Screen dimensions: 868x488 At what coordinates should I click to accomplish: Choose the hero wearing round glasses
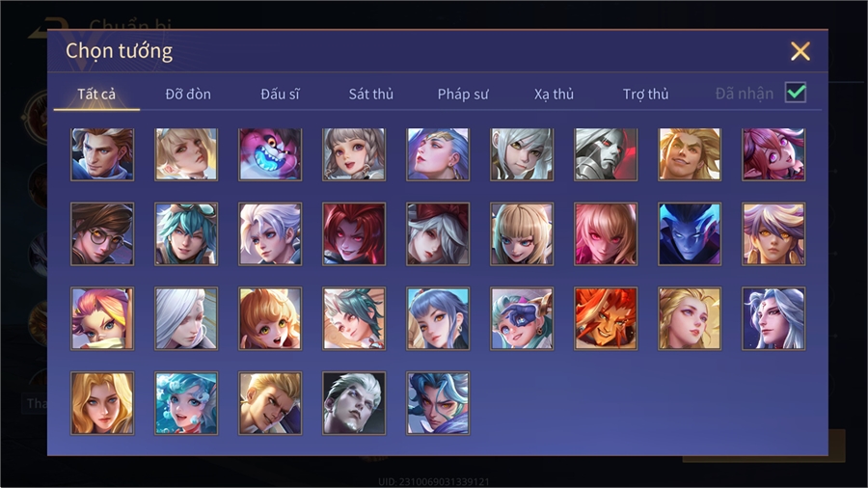pyautogui.click(x=102, y=234)
